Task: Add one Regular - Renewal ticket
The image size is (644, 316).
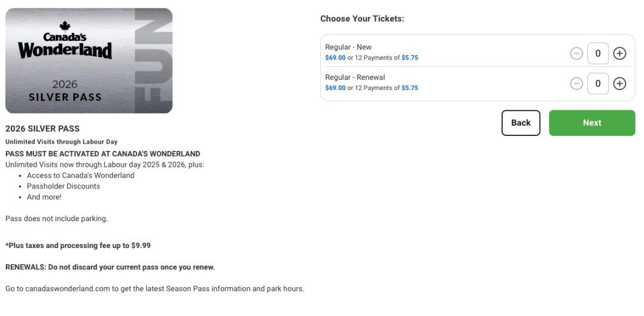Action: 620,84
